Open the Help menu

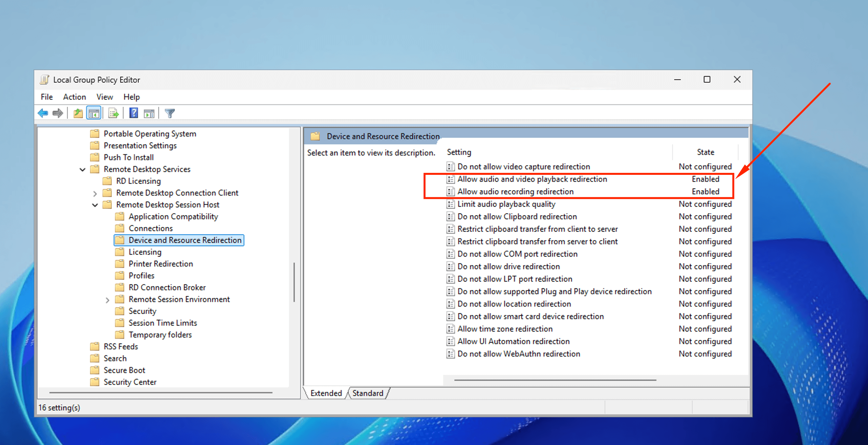(x=131, y=97)
